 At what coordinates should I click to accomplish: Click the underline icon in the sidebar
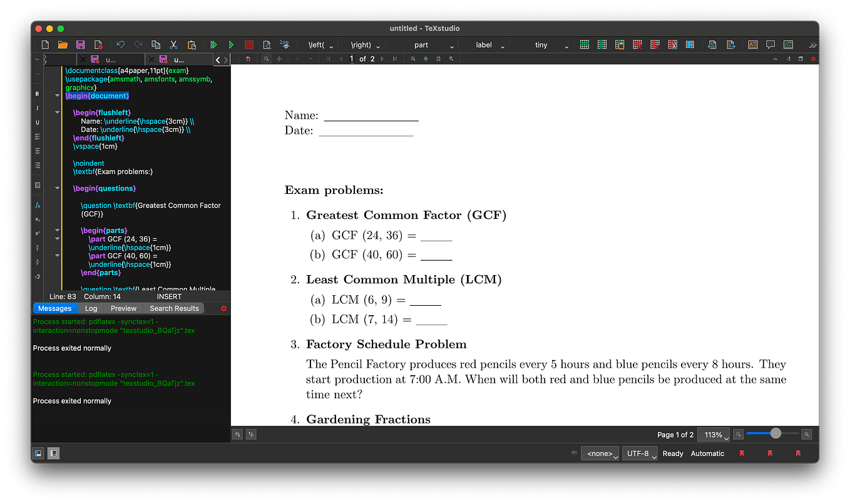[37, 122]
